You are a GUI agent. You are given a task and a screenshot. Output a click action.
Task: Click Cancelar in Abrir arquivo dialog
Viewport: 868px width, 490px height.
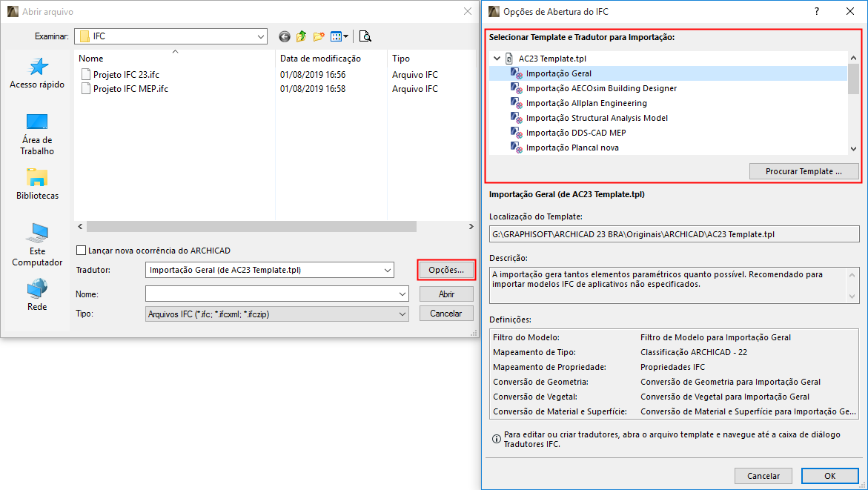446,314
